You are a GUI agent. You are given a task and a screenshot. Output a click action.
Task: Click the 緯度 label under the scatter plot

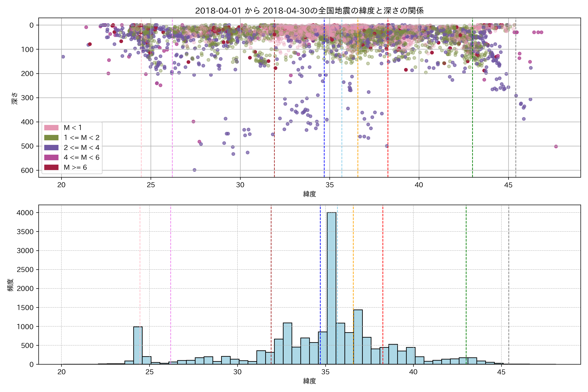point(310,194)
